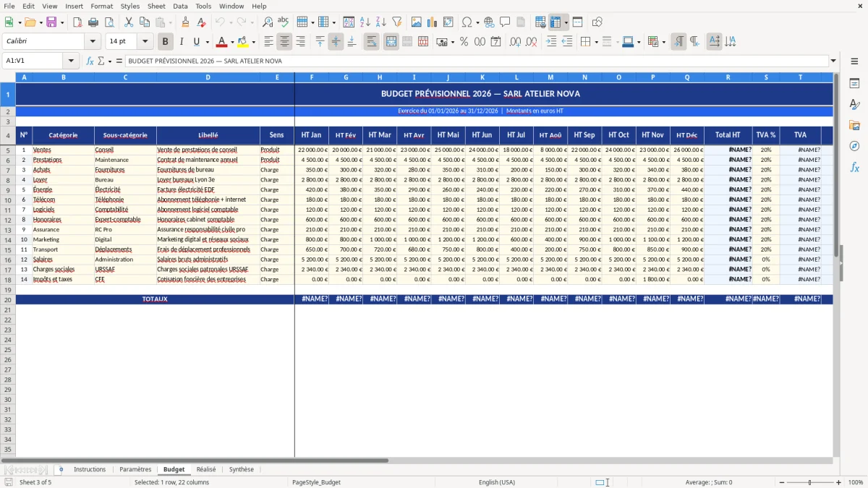This screenshot has width=868, height=488.
Task: Copy the selected cells
Action: click(x=144, y=22)
